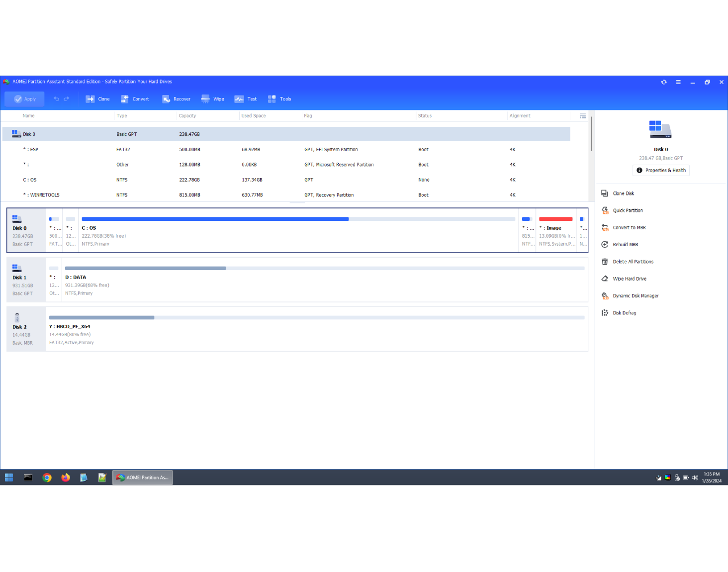Open the Wipe toolbar menu
The width and height of the screenshot is (728, 572).
pos(212,99)
